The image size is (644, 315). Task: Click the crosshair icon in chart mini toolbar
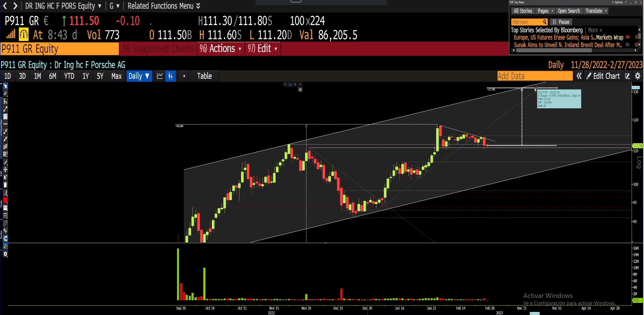(x=285, y=85)
